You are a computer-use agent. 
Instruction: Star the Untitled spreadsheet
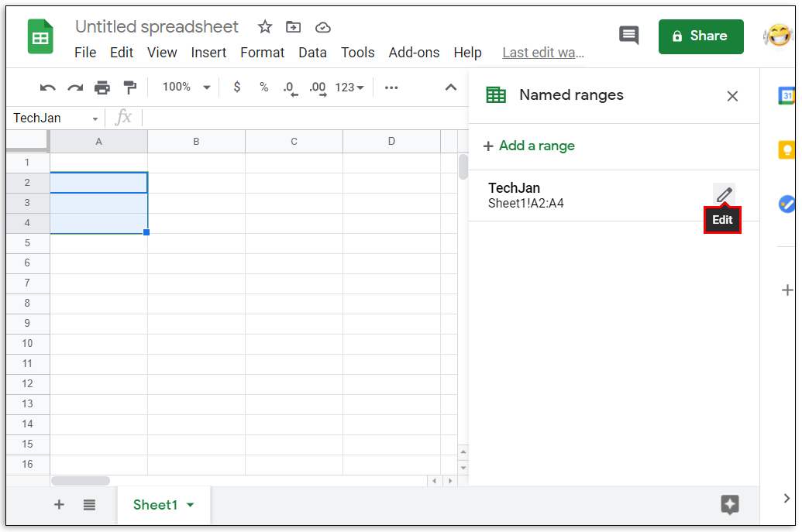click(265, 27)
